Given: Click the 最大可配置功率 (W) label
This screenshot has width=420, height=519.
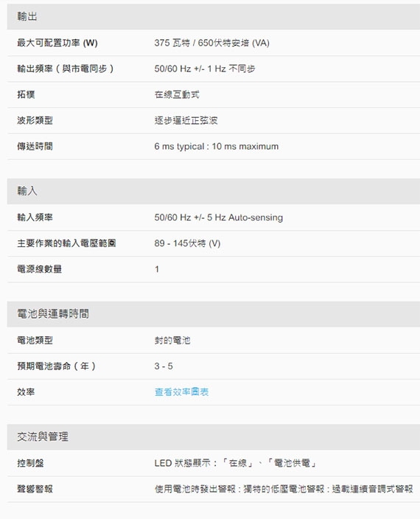Looking at the screenshot, I should click(x=57, y=43).
